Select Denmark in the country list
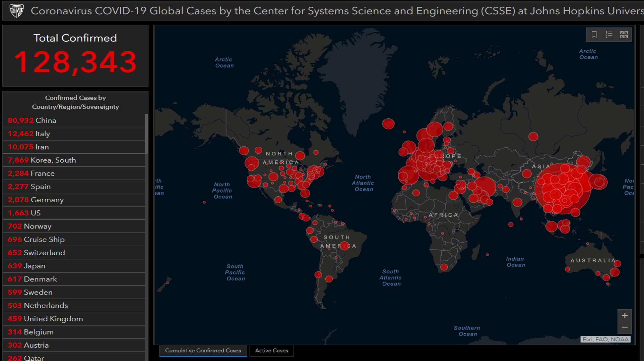The image size is (644, 361). pyautogui.click(x=74, y=279)
